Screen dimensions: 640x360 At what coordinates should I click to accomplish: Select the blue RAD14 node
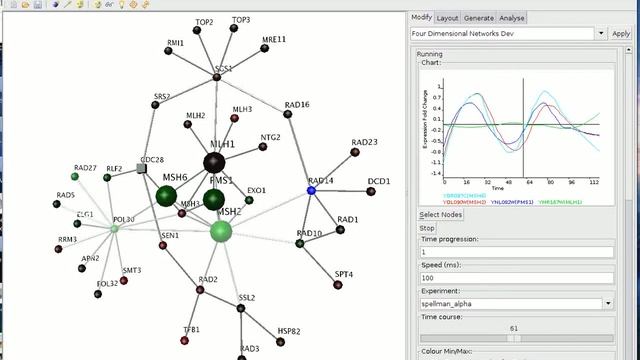coord(311,190)
